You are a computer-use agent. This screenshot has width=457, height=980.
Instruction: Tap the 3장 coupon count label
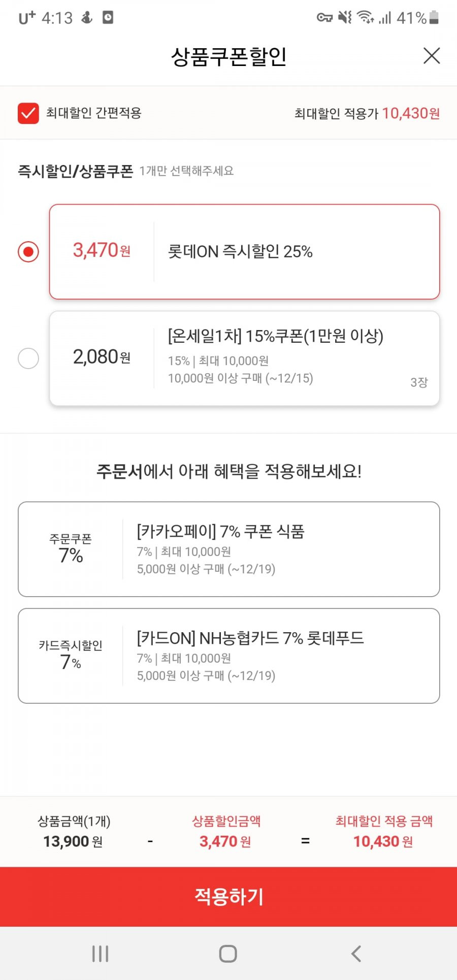(x=419, y=382)
